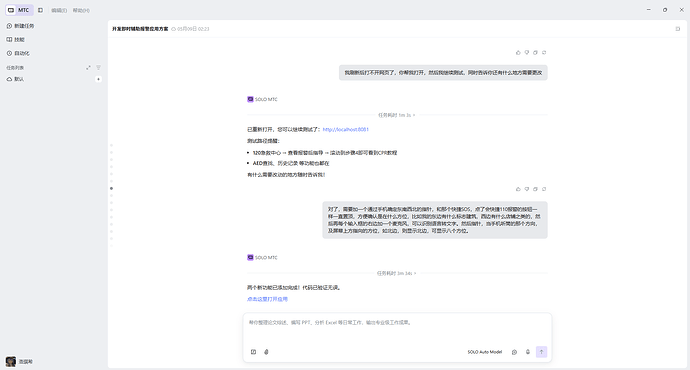
Task: Open the SOLO Auto Model selector
Action: click(484, 352)
